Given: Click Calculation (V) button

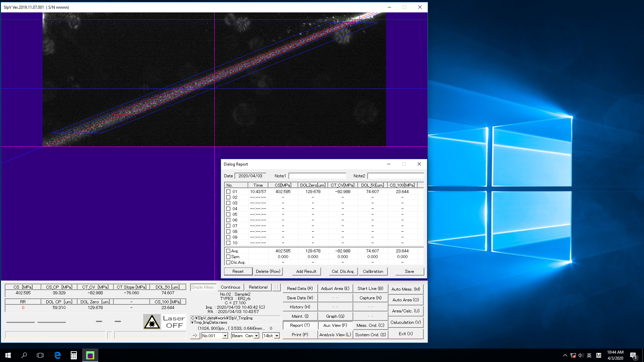Looking at the screenshot, I should [x=406, y=322].
